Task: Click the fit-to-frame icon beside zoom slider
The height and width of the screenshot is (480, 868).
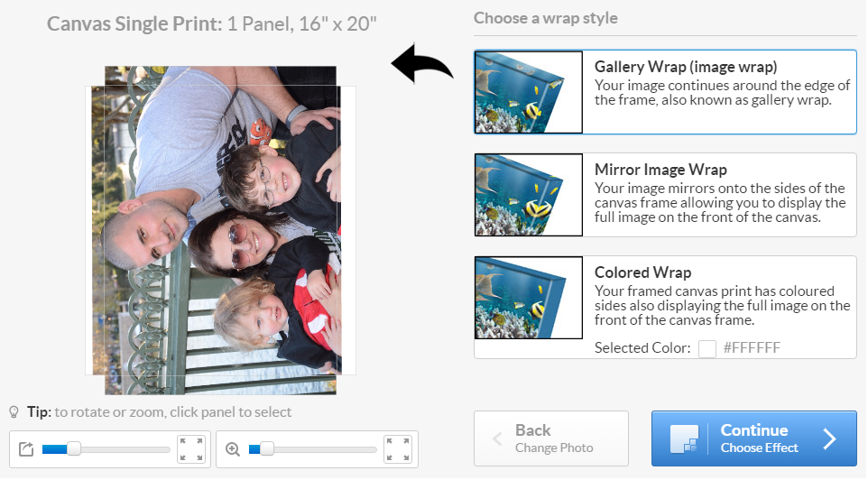Action: click(398, 449)
